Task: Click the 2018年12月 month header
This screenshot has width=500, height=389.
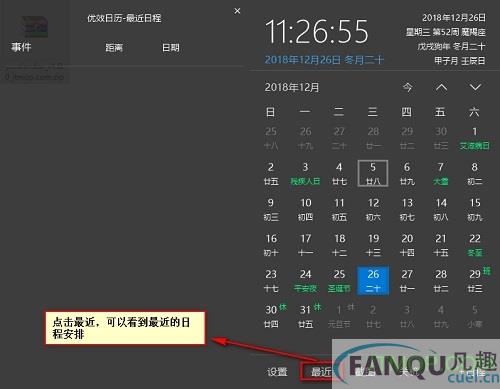Action: pos(292,88)
